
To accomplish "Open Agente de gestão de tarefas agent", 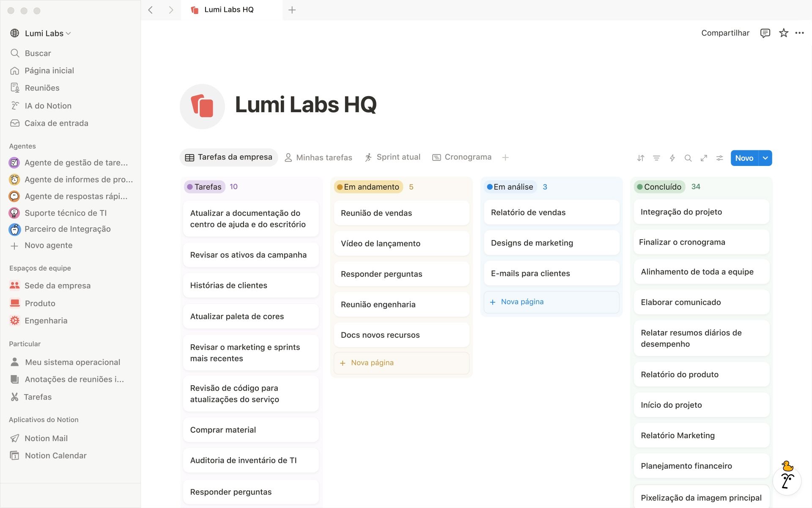I will [70, 163].
